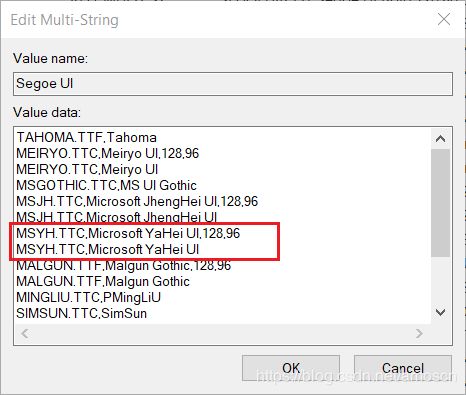Click the MEIRYO.TTC,Meiryo UI,128,96 line

point(108,154)
